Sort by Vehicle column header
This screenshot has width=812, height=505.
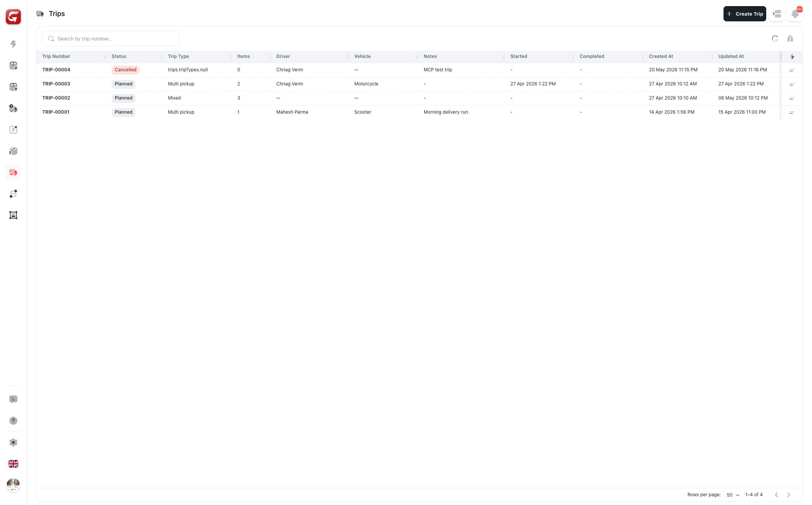pyautogui.click(x=362, y=56)
